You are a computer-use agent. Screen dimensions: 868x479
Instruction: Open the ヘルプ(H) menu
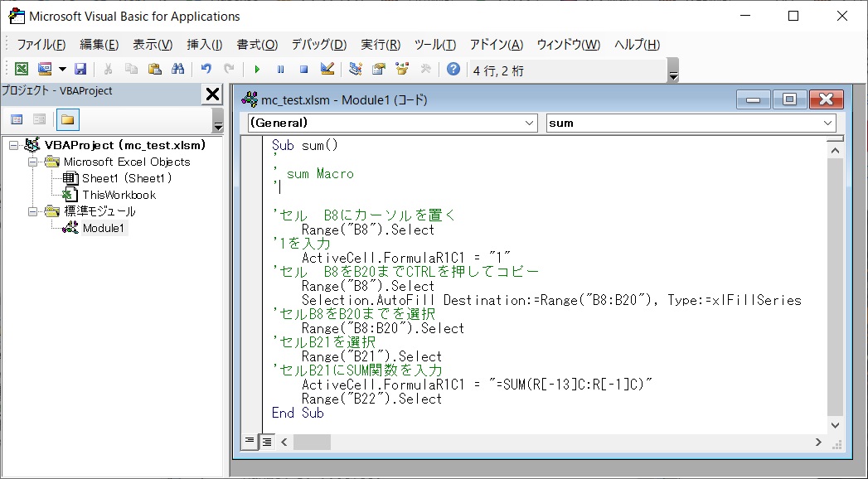638,44
